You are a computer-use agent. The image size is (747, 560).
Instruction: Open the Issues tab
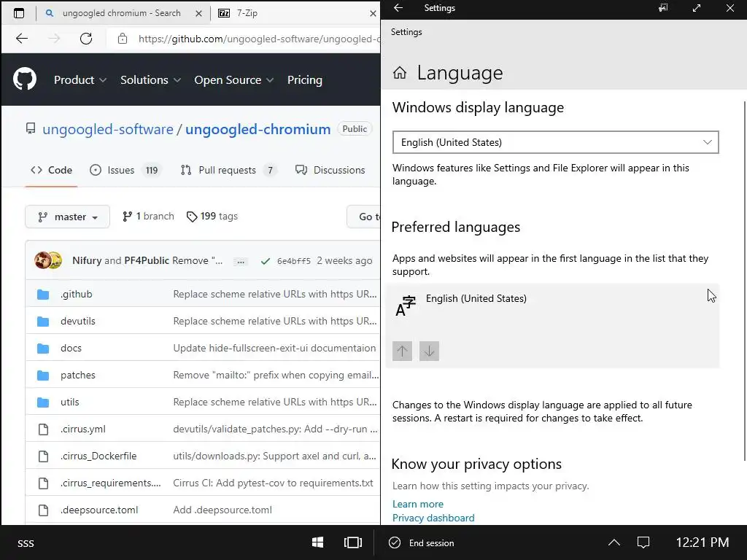[x=125, y=170]
